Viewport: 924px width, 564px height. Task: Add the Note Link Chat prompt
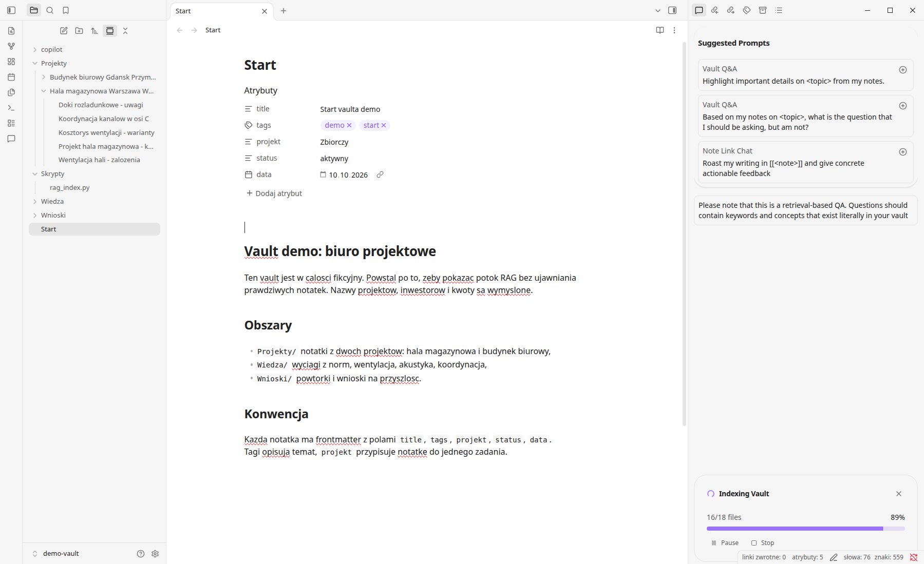902,152
